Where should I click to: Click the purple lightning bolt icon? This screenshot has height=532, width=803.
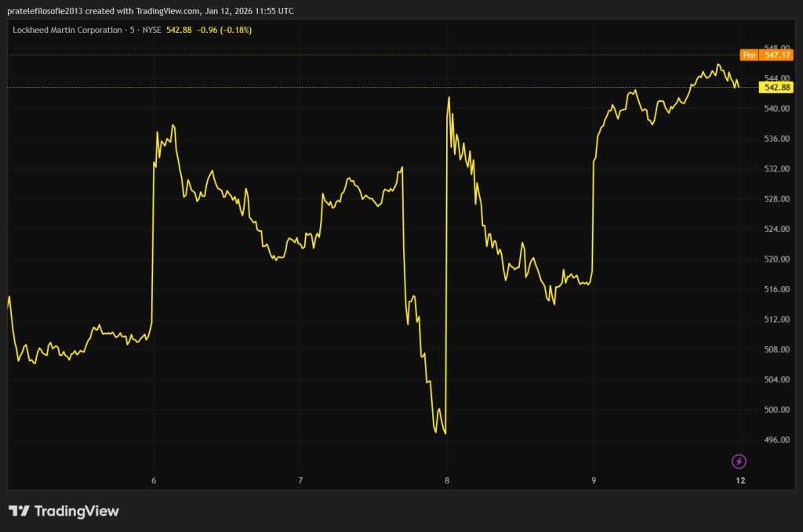[x=739, y=461]
